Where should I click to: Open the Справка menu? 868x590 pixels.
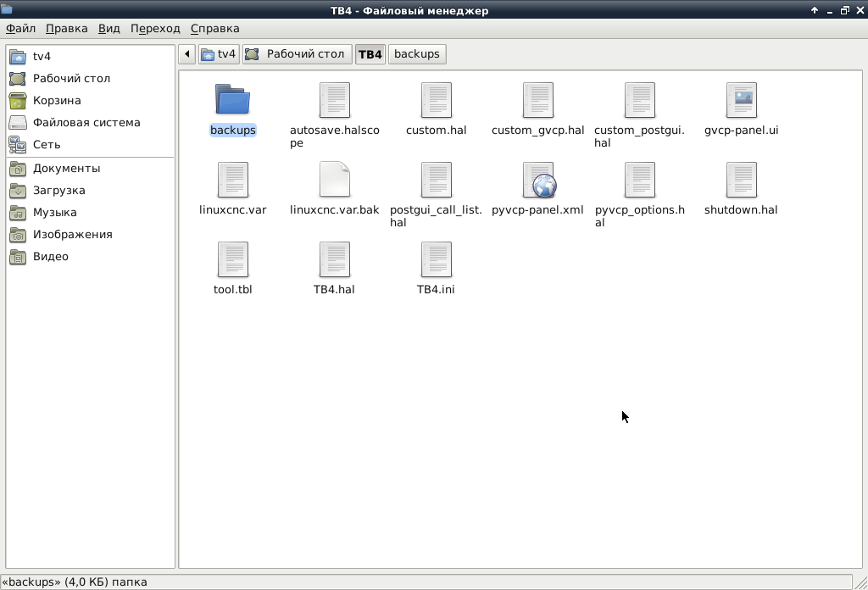click(214, 29)
